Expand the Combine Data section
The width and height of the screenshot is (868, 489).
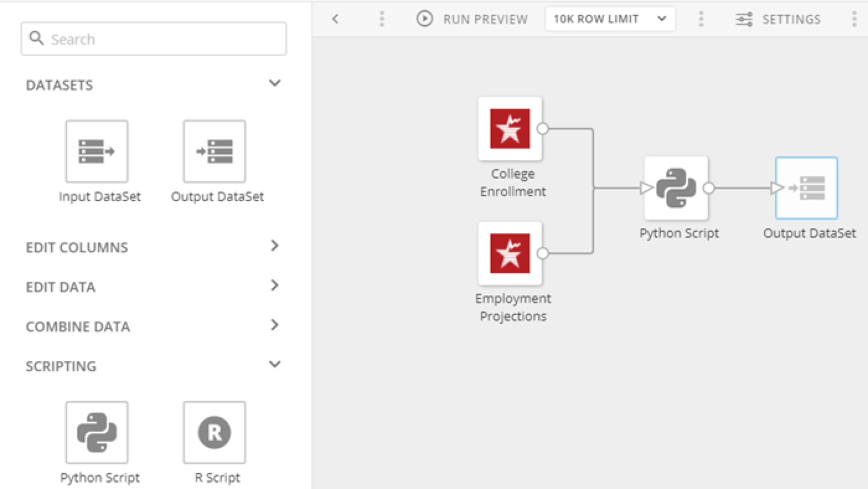click(x=274, y=325)
